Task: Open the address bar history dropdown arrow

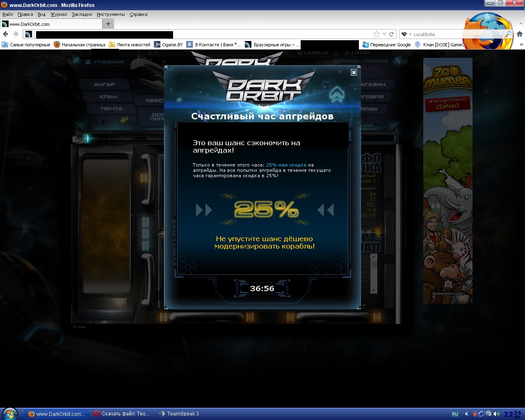Action: coord(384,34)
